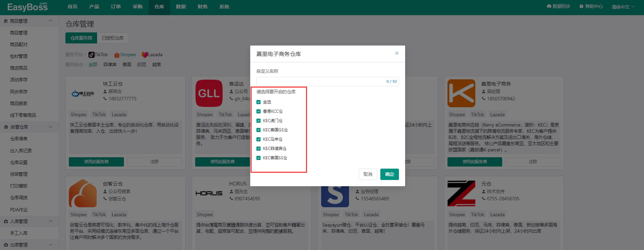644x250 pixels.
Task: Open 货架管理 in the sidebar
Action: (x=19, y=174)
